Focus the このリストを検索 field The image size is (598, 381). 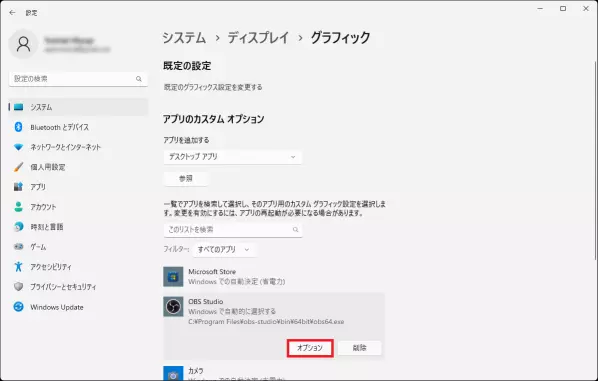(233, 230)
